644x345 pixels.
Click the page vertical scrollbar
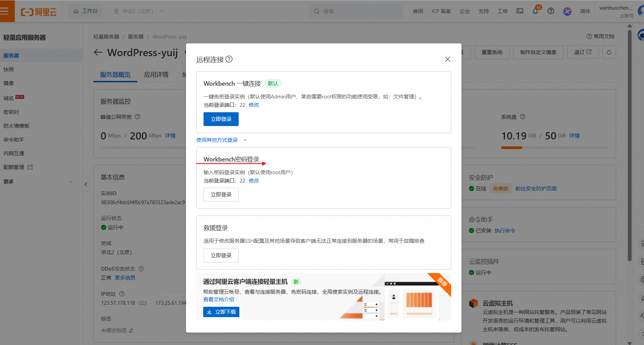(x=630, y=146)
